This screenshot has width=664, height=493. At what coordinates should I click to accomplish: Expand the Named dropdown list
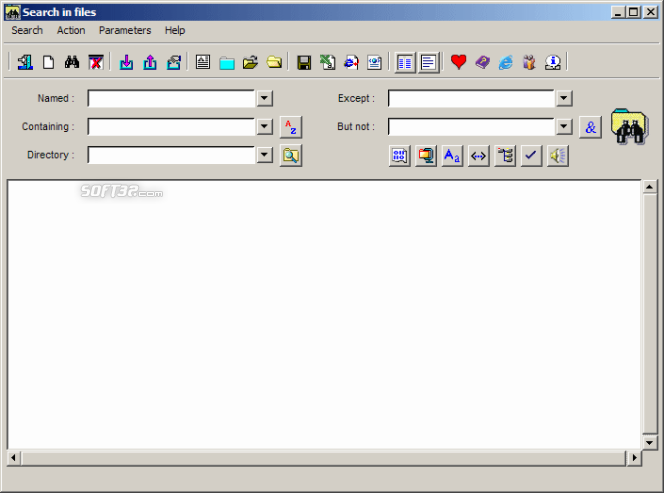coord(264,99)
